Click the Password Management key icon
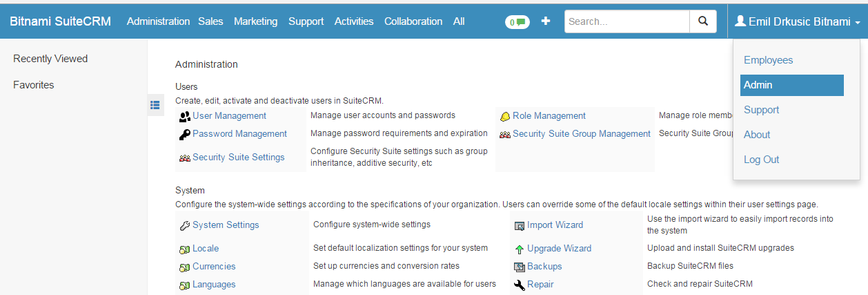Viewport: 868px width, 295px height. point(184,134)
